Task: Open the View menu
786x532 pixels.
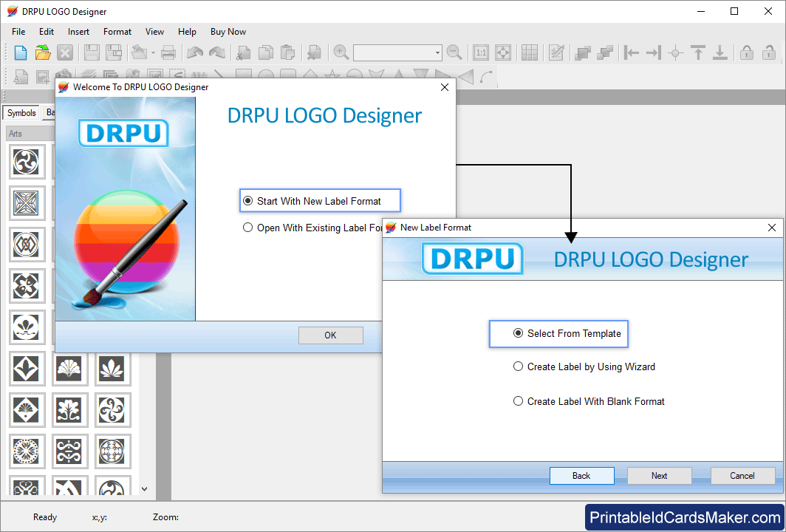Action: 155,32
